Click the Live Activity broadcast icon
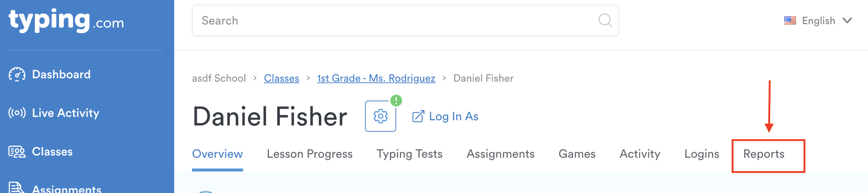Image resolution: width=868 pixels, height=193 pixels. (17, 112)
